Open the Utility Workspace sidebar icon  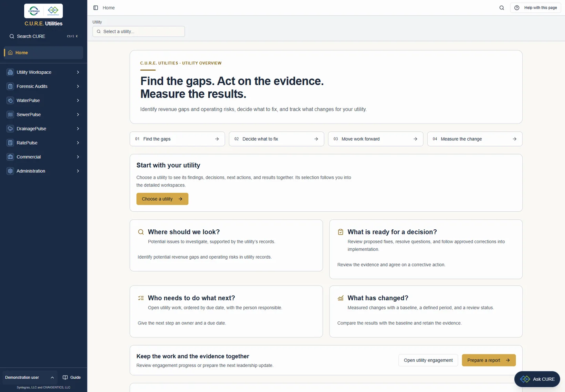(10, 72)
